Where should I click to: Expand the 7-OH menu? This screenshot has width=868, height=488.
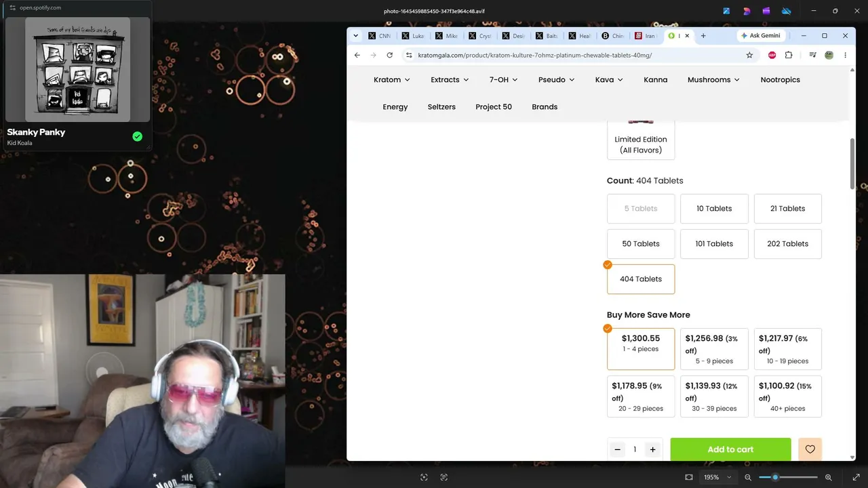tap(504, 79)
